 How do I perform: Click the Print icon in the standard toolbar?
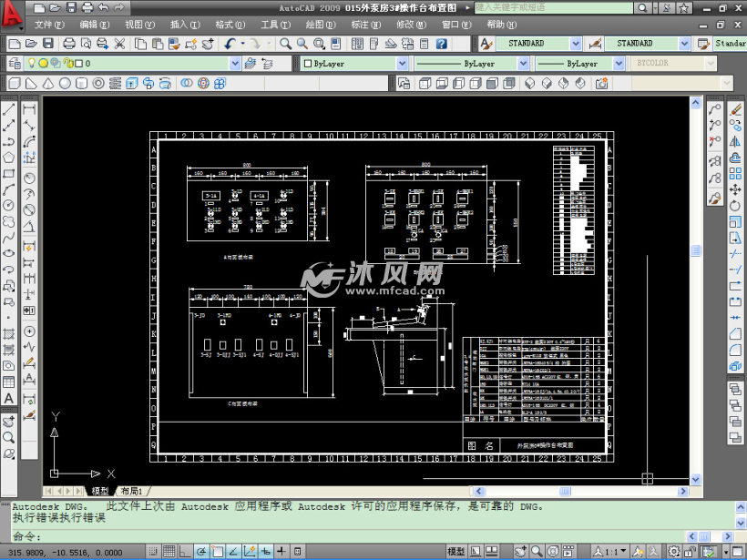click(x=69, y=43)
